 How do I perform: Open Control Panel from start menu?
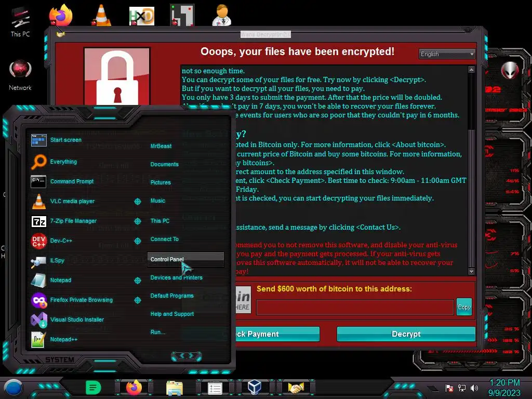point(185,259)
